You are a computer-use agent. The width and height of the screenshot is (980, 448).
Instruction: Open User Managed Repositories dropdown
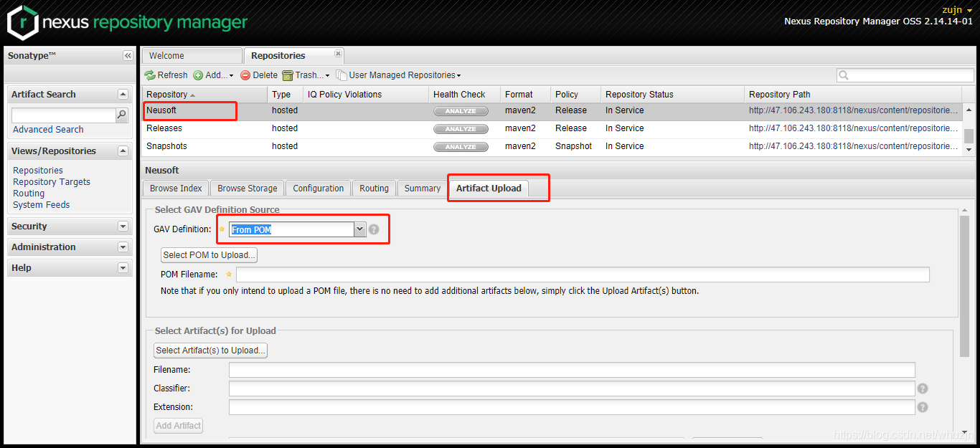click(x=399, y=75)
